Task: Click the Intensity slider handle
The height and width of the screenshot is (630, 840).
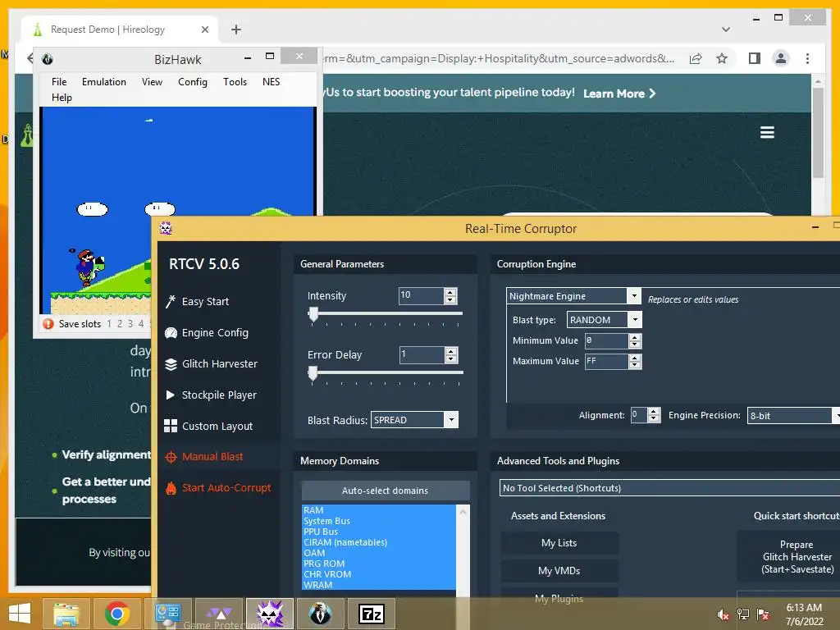Action: tap(313, 315)
